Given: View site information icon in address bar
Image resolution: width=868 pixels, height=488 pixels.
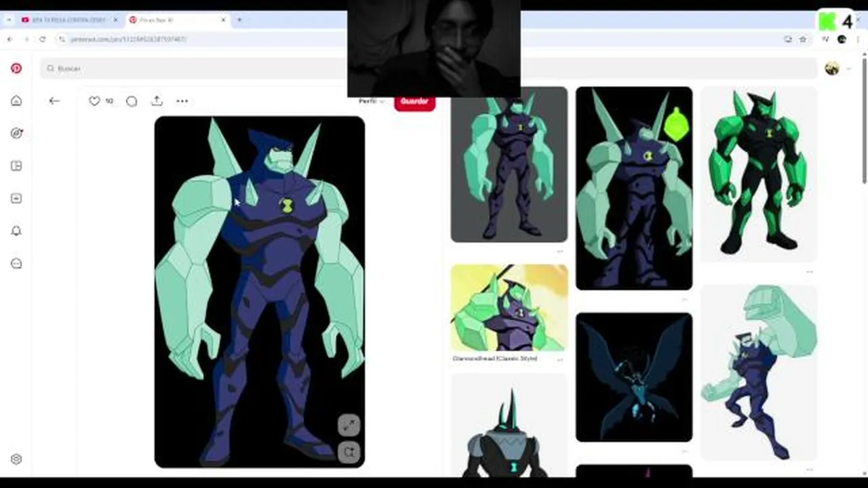Looking at the screenshot, I should (62, 39).
